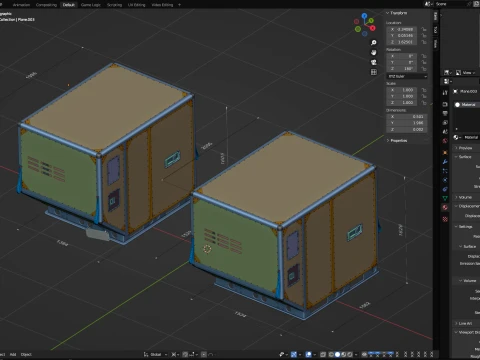Image resolution: width=480 pixels, height=360 pixels.
Task: Open the viewport shading options dropdown
Action: point(356,354)
